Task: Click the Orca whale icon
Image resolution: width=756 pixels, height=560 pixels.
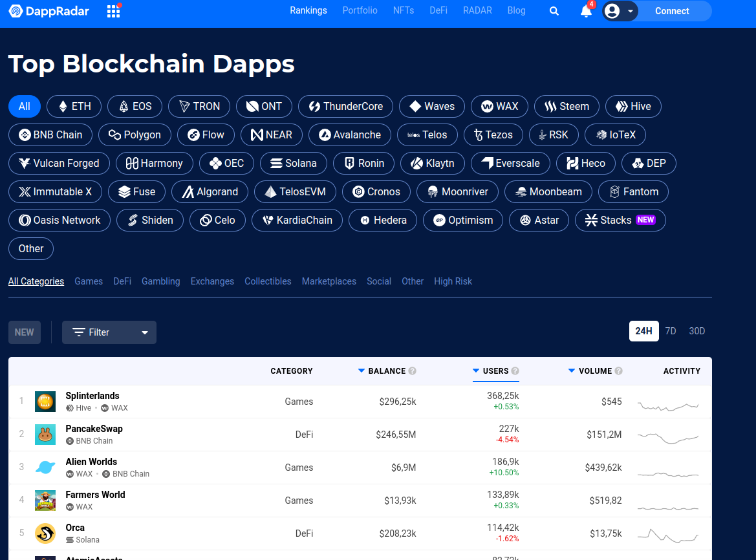Action: coord(45,533)
